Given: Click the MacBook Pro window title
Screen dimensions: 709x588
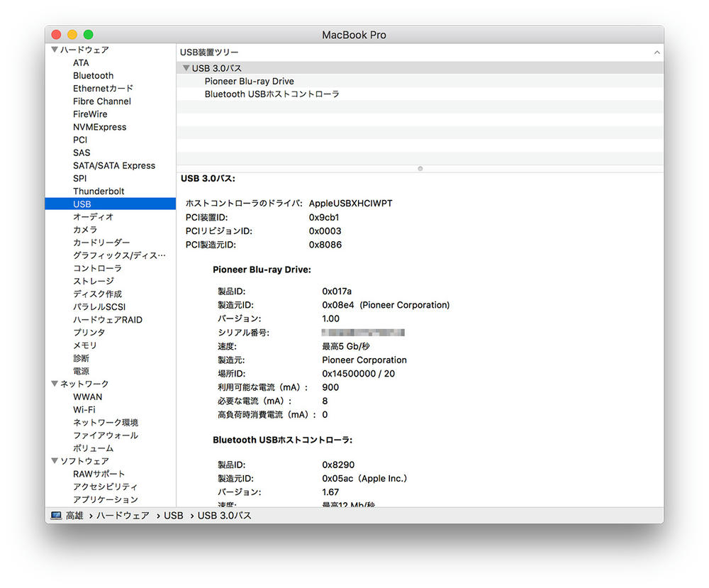Looking at the screenshot, I should pos(354,35).
